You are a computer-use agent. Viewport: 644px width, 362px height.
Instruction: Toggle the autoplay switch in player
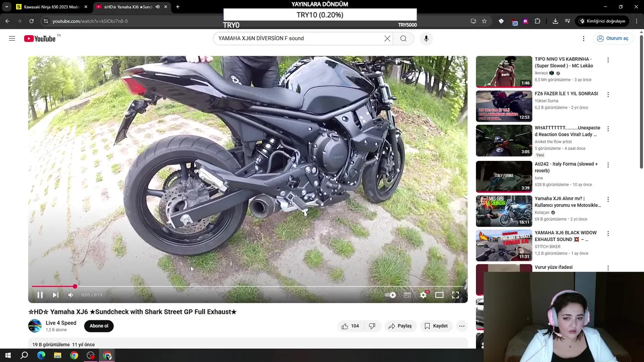click(390, 295)
